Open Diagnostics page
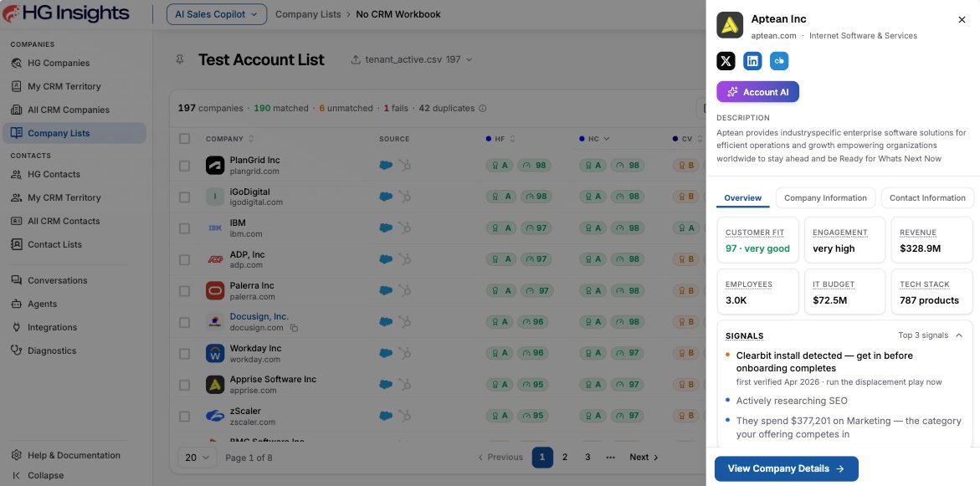This screenshot has width=980, height=486. tap(74, 351)
